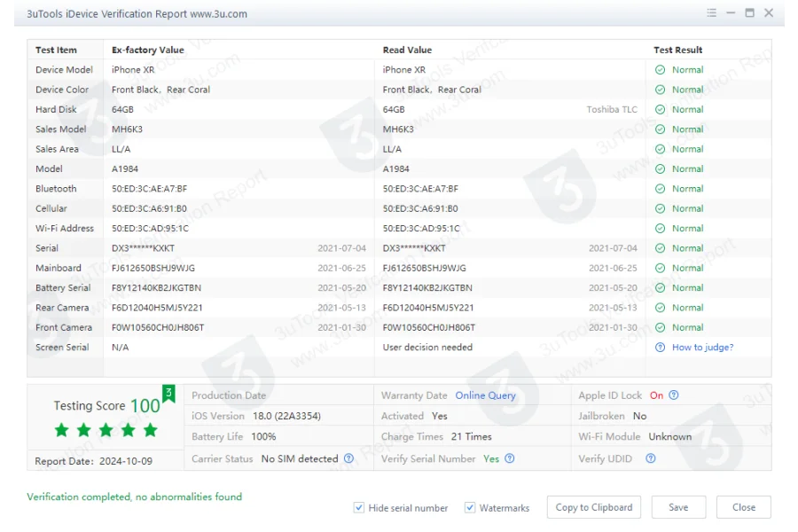Click green check icon in Device Color row

[660, 90]
